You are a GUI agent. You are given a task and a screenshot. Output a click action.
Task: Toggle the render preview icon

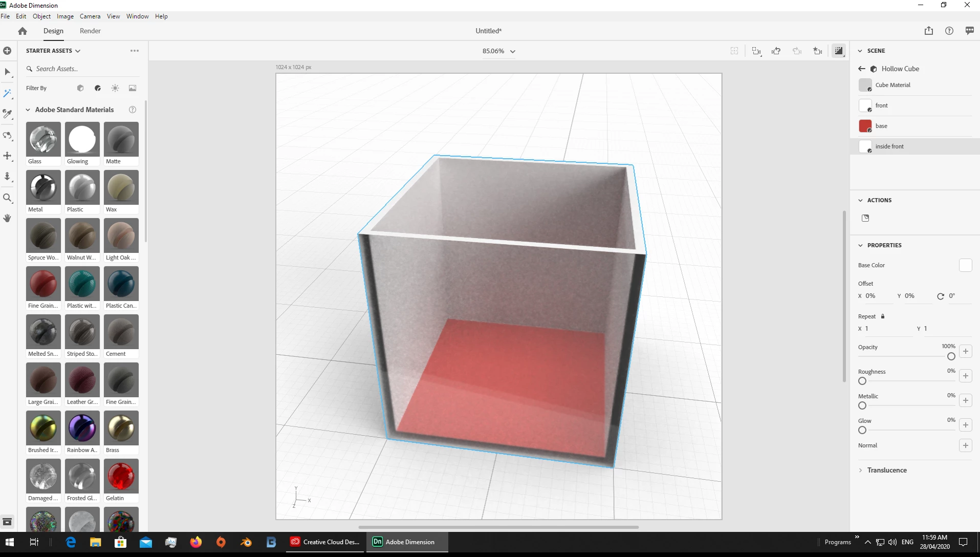click(x=839, y=51)
